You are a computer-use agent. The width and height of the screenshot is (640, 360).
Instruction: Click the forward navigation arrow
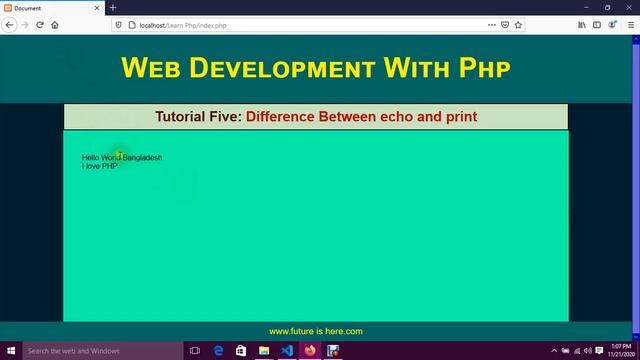click(25, 25)
